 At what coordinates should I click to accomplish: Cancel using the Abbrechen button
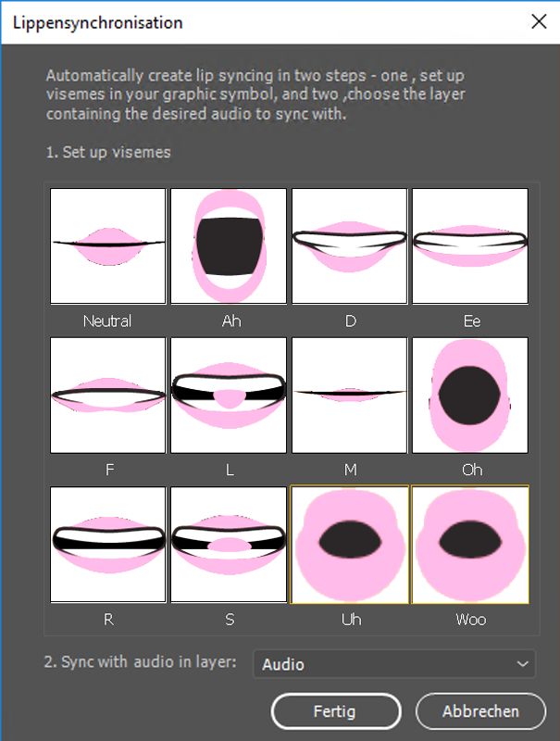point(480,710)
